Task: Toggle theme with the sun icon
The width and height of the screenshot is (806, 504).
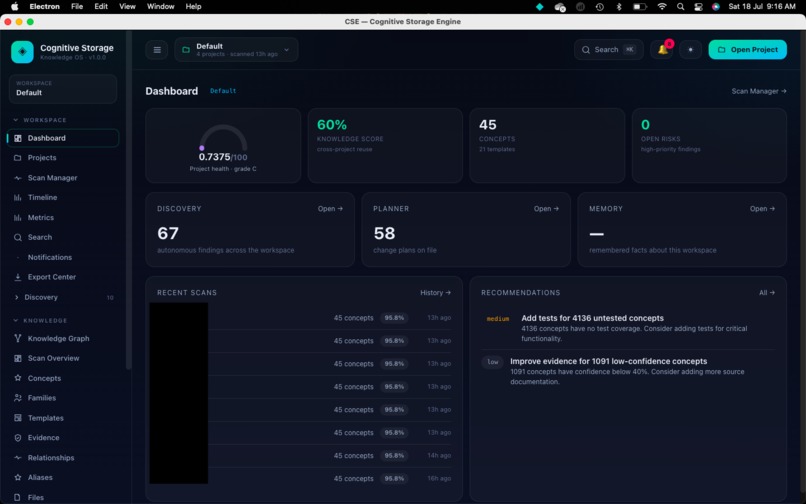Action: click(x=690, y=50)
